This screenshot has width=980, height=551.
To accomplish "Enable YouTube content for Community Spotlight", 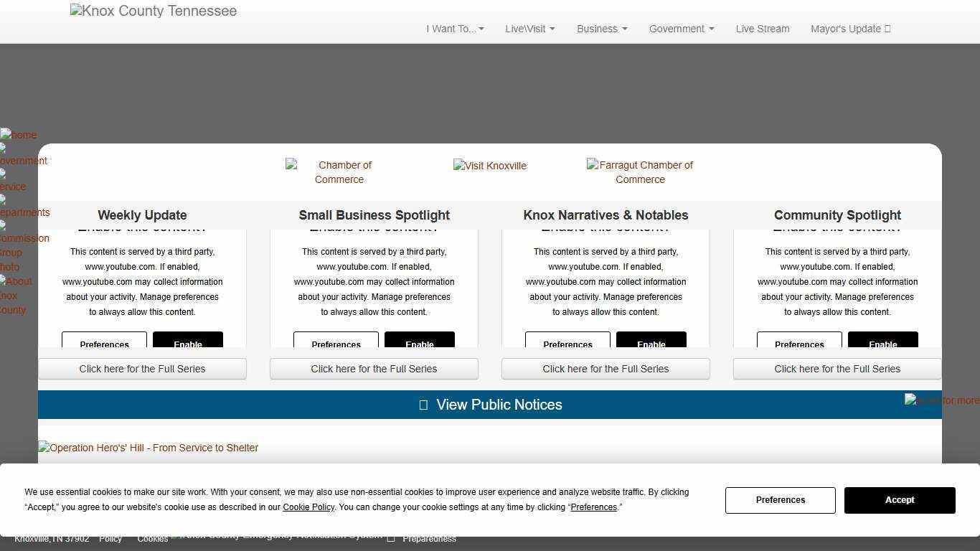I will click(x=882, y=341).
